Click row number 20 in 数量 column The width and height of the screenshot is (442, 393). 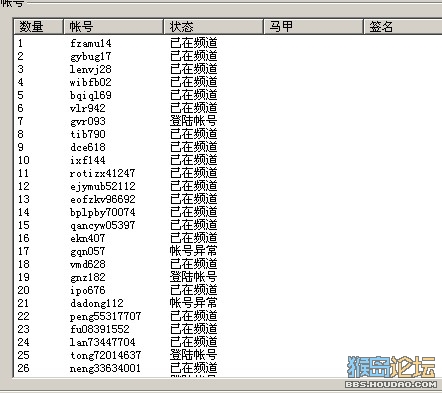(x=24, y=290)
